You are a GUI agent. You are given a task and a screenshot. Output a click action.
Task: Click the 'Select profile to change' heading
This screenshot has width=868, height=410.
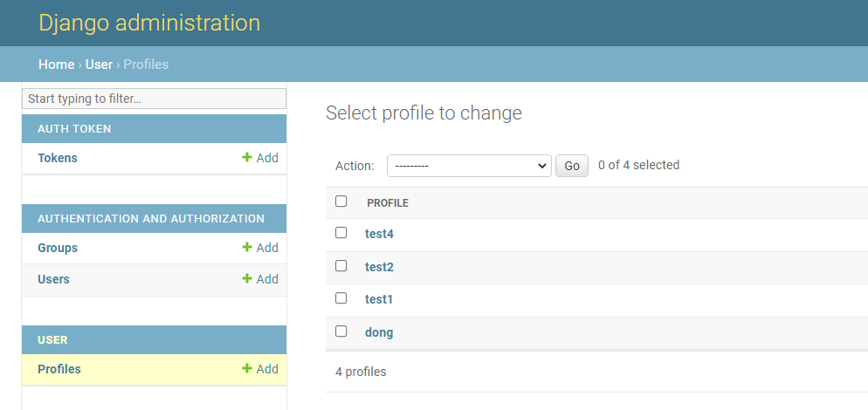tap(424, 113)
